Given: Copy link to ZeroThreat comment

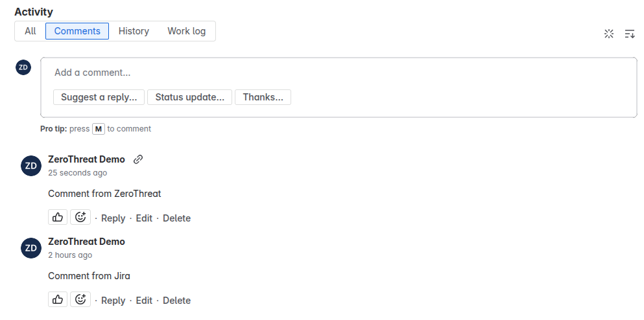Looking at the screenshot, I should [138, 159].
